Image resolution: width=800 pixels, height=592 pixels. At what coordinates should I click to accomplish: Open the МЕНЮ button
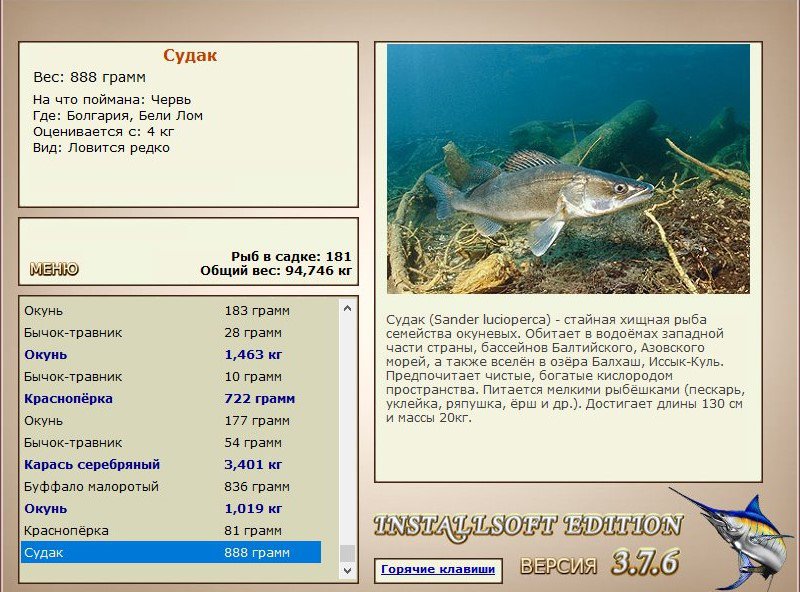click(x=54, y=269)
